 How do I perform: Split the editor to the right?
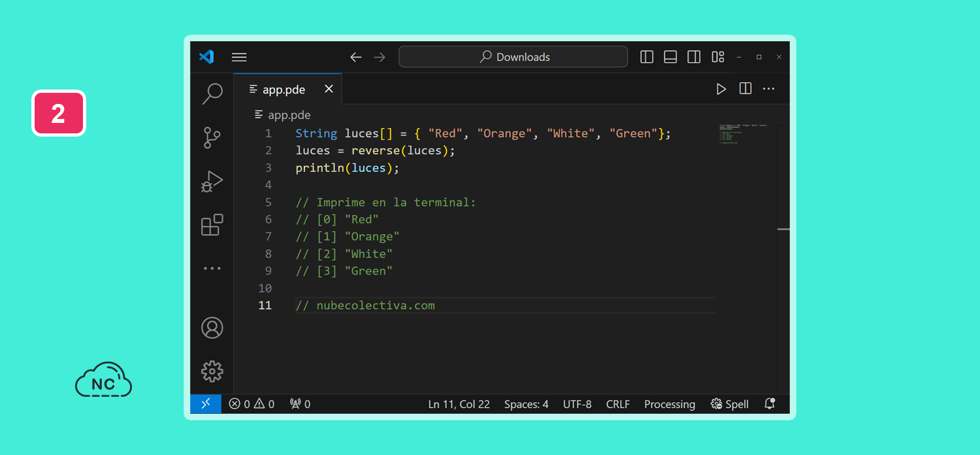tap(745, 89)
